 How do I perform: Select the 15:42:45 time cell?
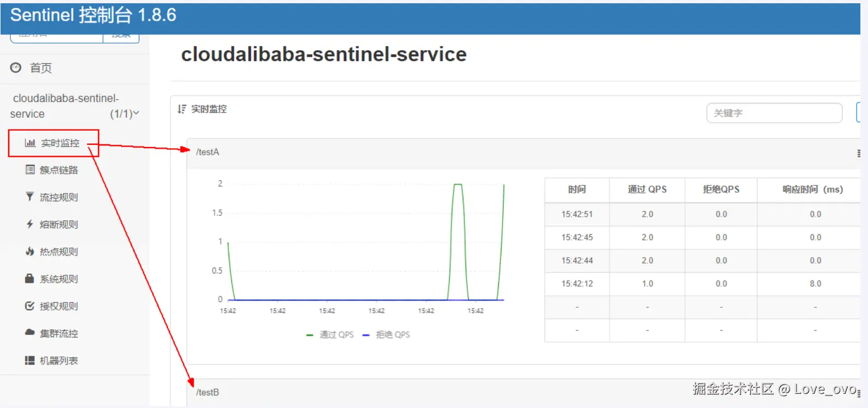tap(577, 238)
